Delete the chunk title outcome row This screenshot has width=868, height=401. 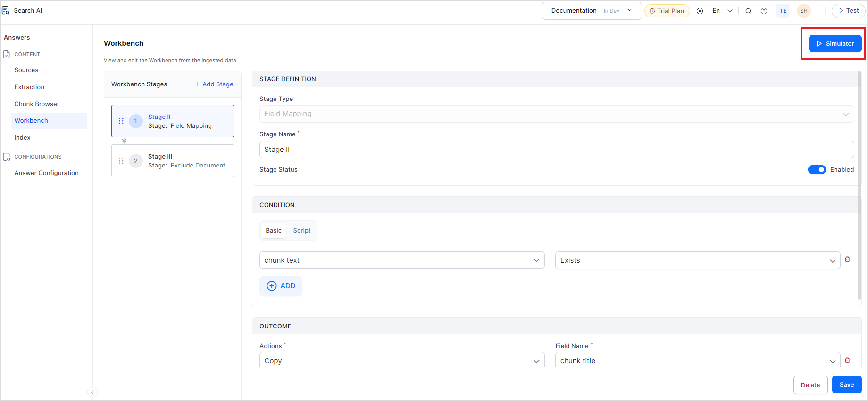point(847,360)
